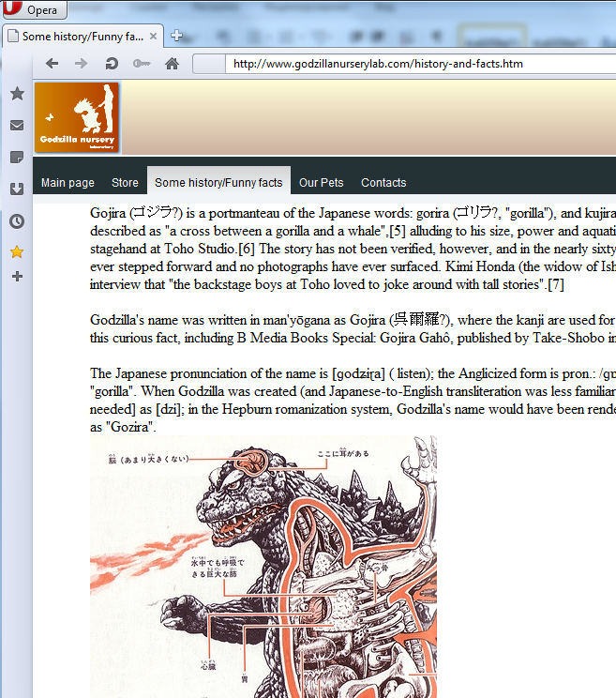Click the [5] reference in first paragraph
The image size is (616, 698).
coord(398,231)
